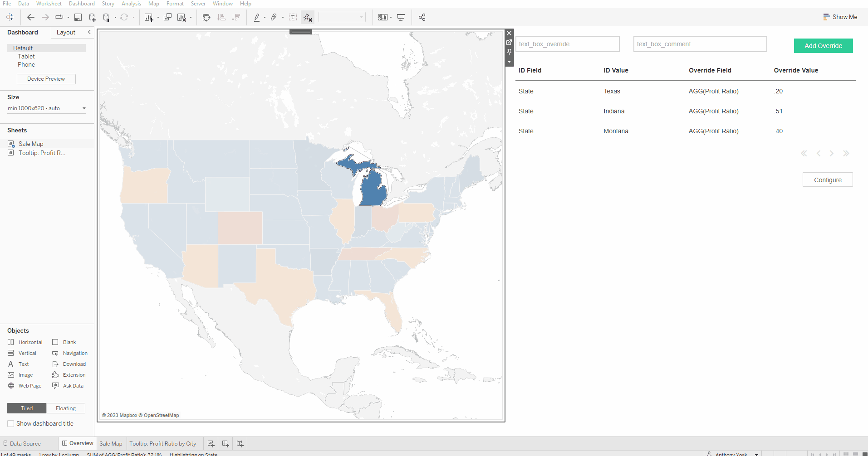Collapse the Dashboard side pane chevron
The height and width of the screenshot is (456, 868).
click(x=89, y=32)
